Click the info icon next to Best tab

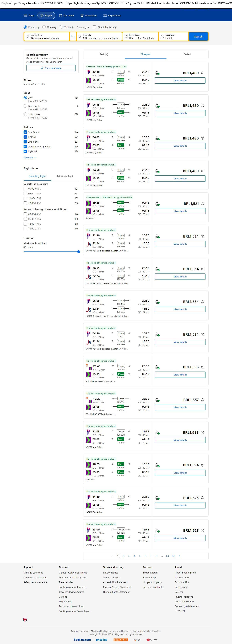107,55
